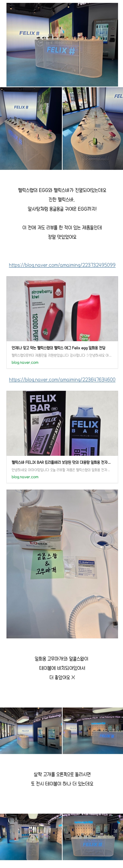Open the Felix egg 일회용 전담 article title
The image size is (123, 868).
pos(58,348)
